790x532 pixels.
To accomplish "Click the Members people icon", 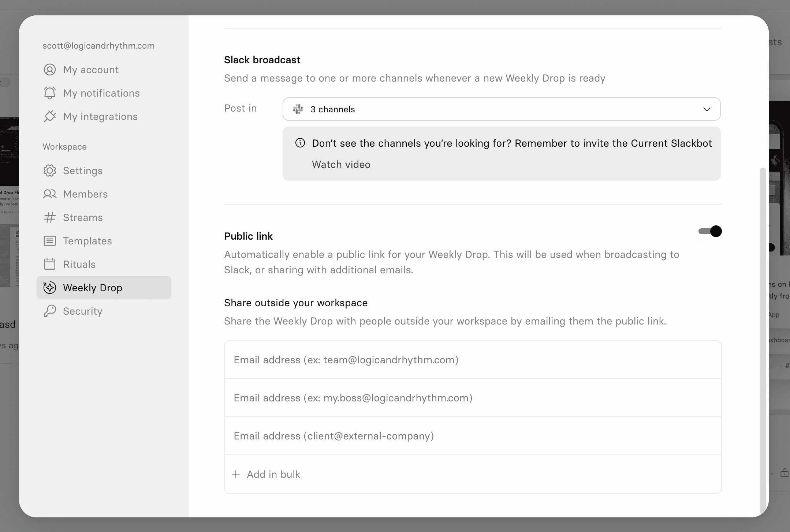I will click(x=50, y=194).
